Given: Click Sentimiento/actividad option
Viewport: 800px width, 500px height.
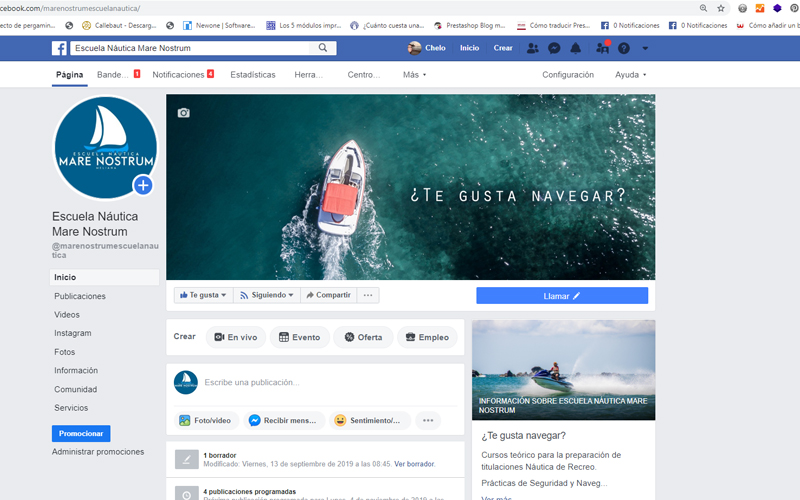Looking at the screenshot, I should pyautogui.click(x=369, y=420).
